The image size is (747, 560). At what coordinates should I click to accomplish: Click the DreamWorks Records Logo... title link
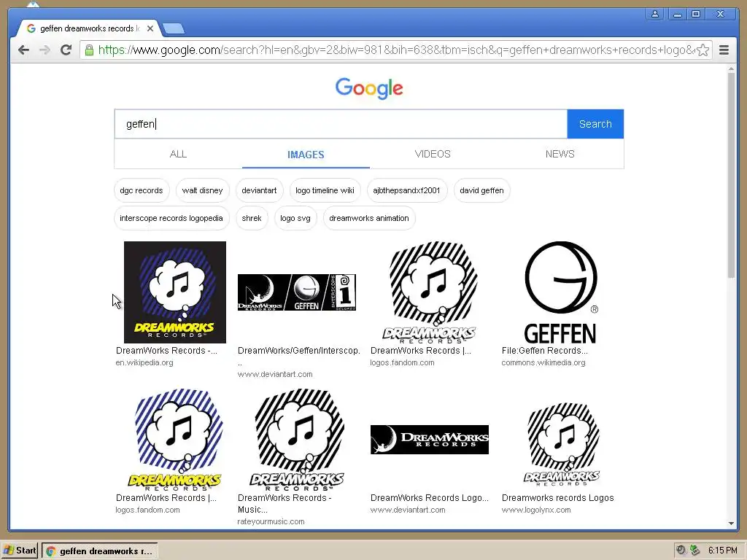tap(429, 498)
